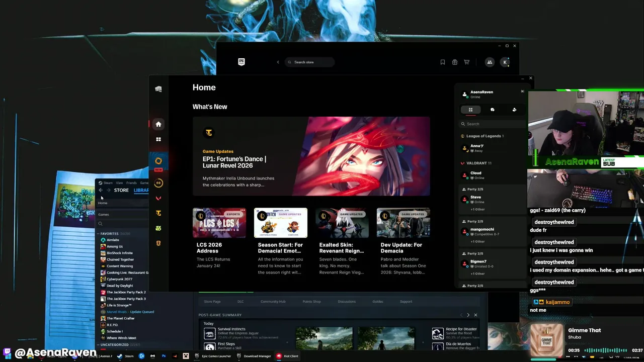Select the 2XKO icon in Riot sidebar
The image size is (644, 362).
[x=158, y=228]
